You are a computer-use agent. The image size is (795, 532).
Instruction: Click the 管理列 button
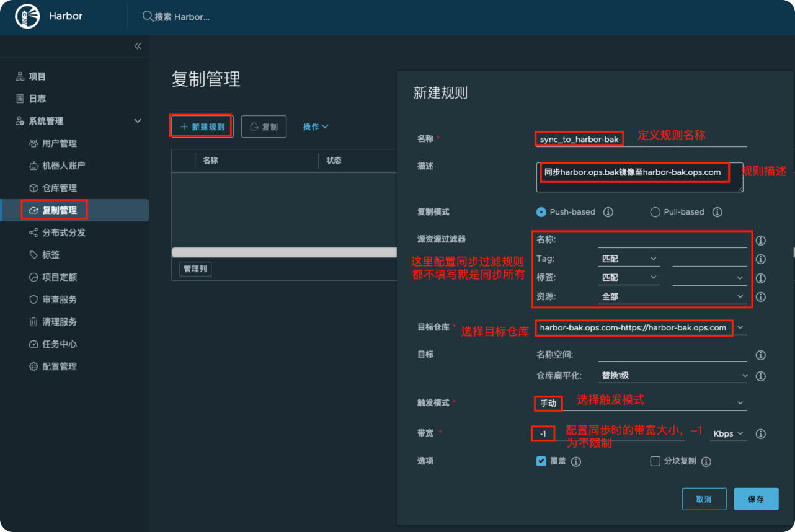195,269
